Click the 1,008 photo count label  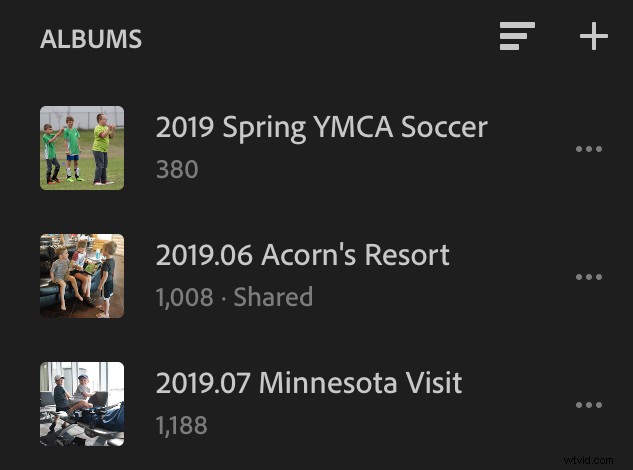[x=185, y=297]
